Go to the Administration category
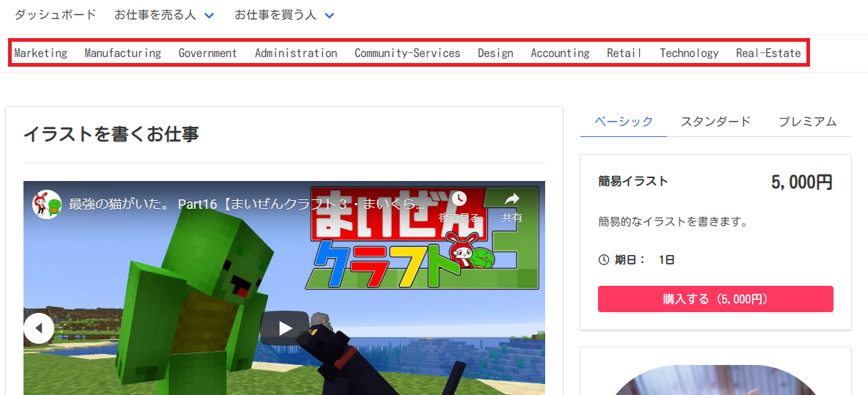Image resolution: width=868 pixels, height=395 pixels. tap(296, 53)
